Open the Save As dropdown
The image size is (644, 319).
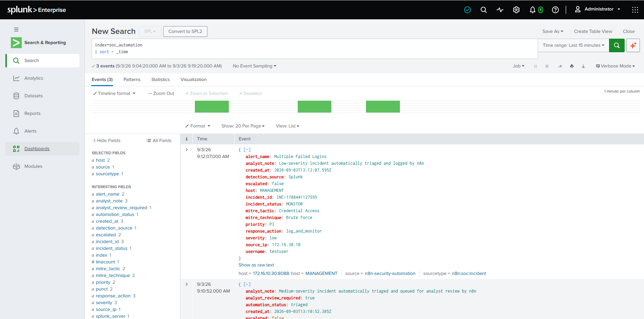(x=553, y=31)
